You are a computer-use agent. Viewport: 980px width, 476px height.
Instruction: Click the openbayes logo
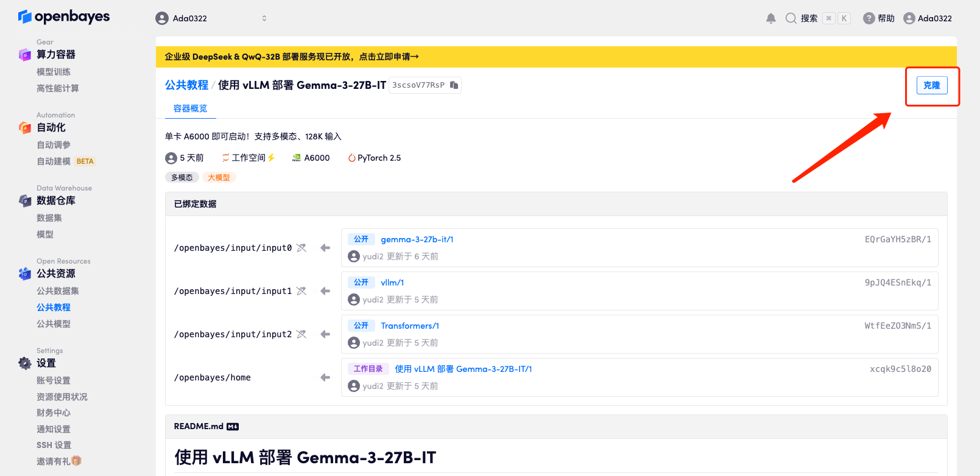tap(64, 16)
